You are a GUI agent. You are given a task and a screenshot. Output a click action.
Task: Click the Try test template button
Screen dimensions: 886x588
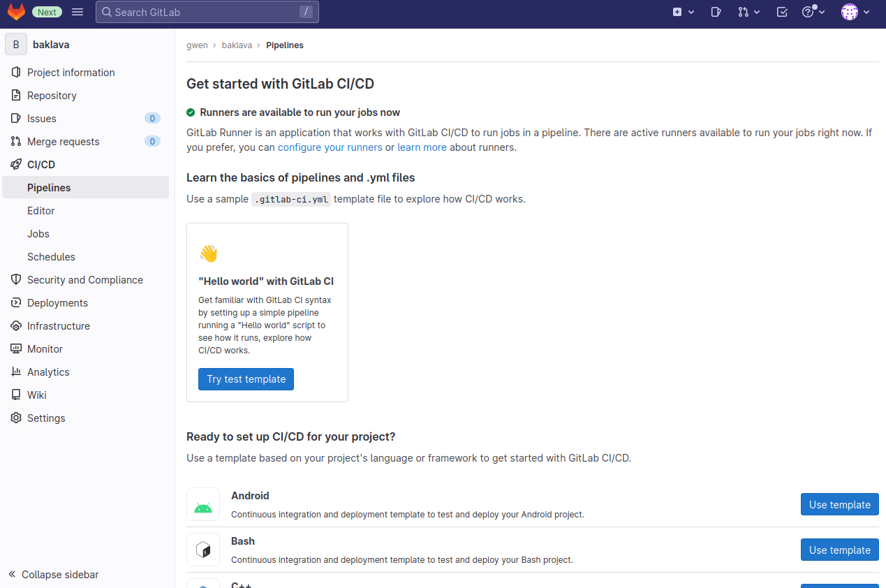point(246,379)
